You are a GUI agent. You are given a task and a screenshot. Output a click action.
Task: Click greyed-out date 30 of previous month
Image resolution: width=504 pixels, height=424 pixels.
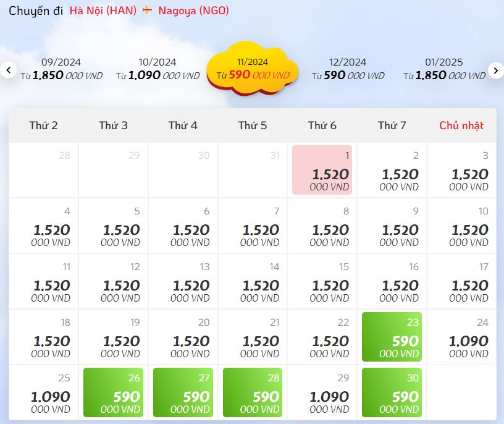point(183,170)
